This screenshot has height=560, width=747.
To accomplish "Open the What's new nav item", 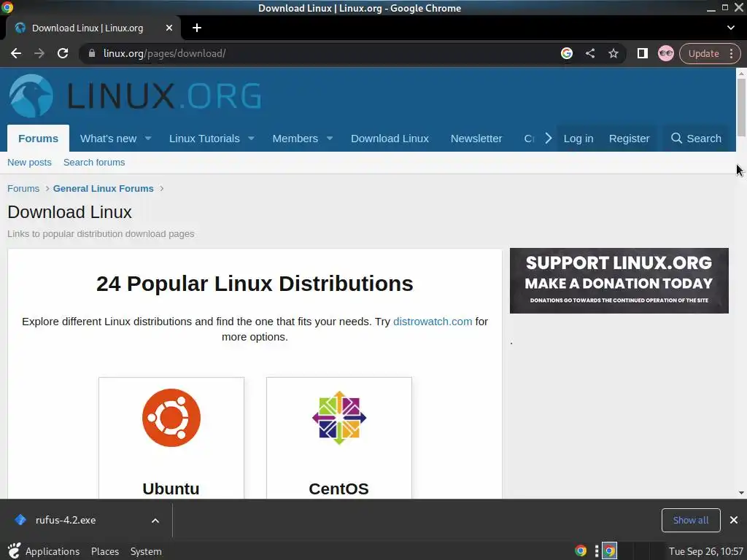I will (108, 139).
